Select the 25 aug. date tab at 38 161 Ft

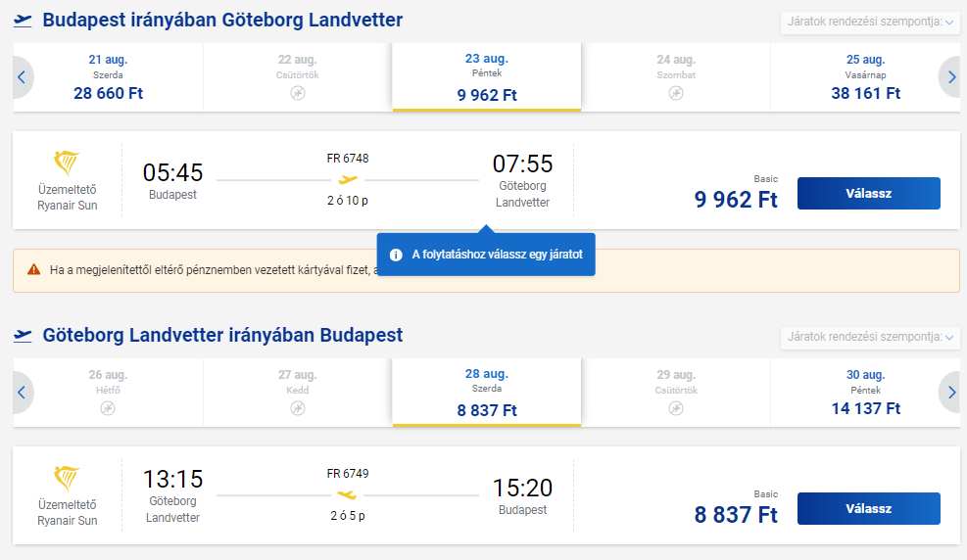point(865,77)
